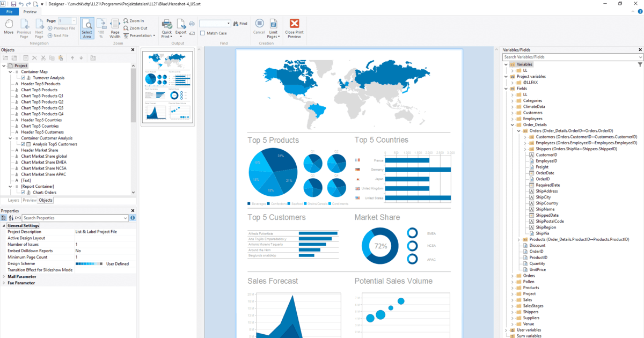Uncheck the Turnover Analysis checkbox

pyautogui.click(x=23, y=78)
